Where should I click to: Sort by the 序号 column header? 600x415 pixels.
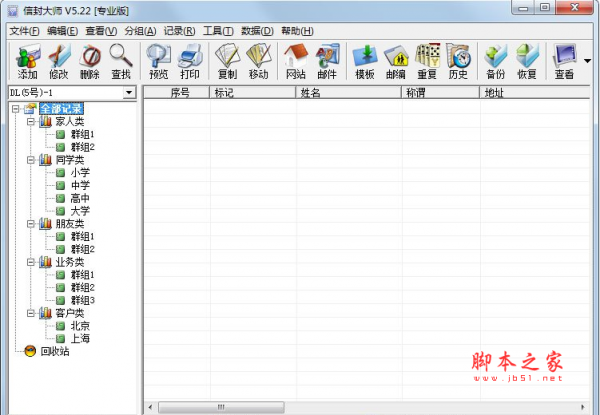pos(177,92)
